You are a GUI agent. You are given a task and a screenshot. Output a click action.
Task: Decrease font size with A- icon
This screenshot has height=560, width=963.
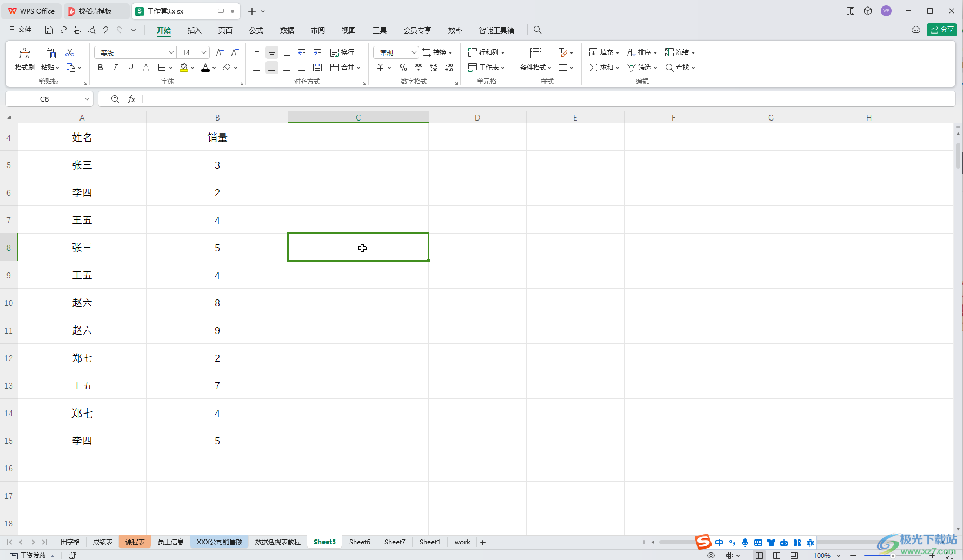tap(235, 52)
